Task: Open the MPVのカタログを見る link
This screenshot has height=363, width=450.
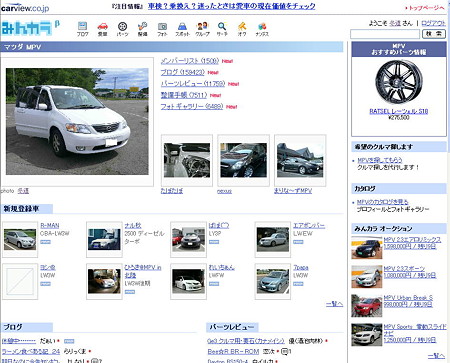Action: tap(382, 202)
